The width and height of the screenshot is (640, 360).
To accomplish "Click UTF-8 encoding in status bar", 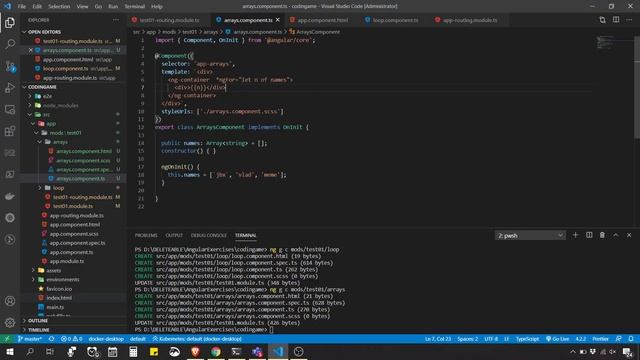I will (491, 339).
